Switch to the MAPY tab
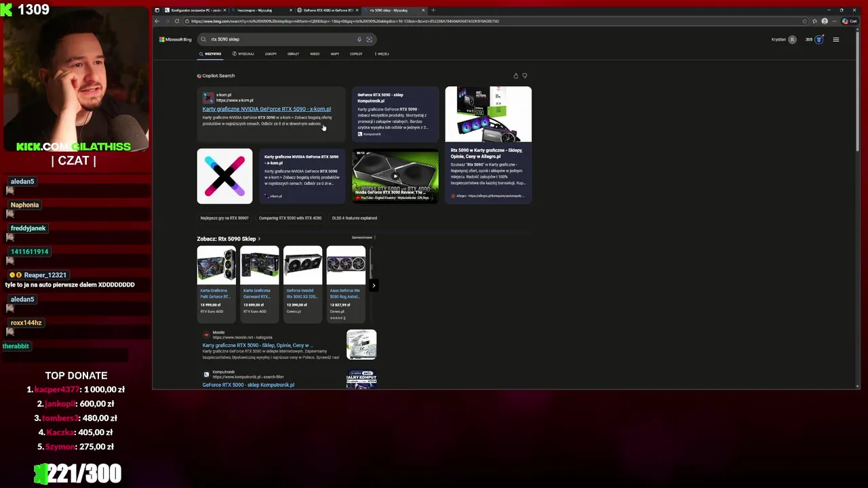This screenshot has height=488, width=868. tap(335, 54)
